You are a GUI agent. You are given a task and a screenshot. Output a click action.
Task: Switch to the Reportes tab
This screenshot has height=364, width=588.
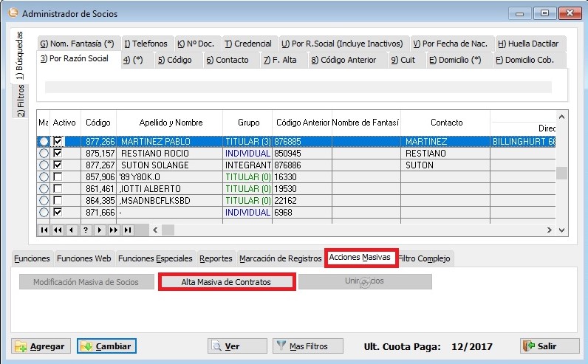click(216, 258)
